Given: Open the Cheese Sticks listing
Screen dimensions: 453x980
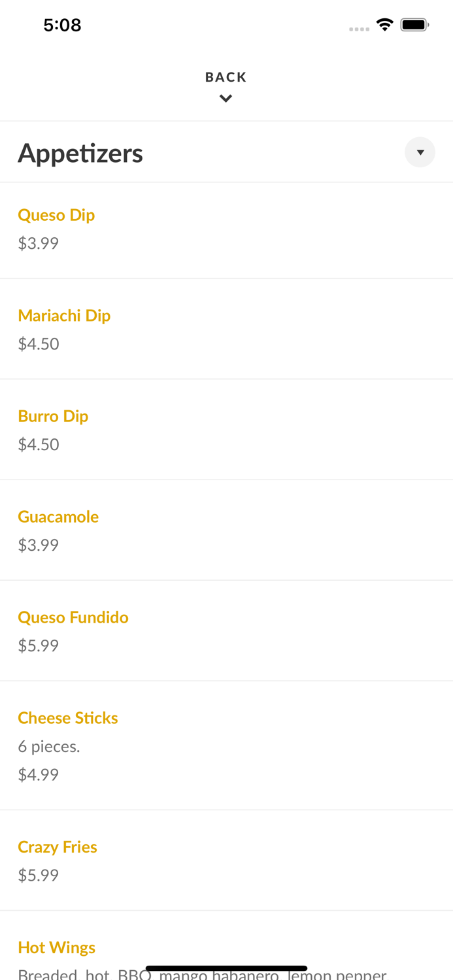Looking at the screenshot, I should point(68,718).
